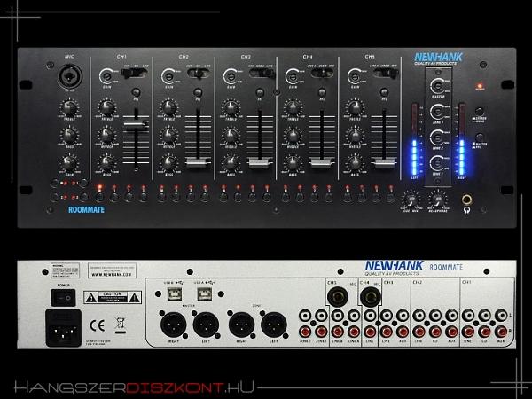Click the MASTER RIGHT XLR output

click(x=174, y=324)
